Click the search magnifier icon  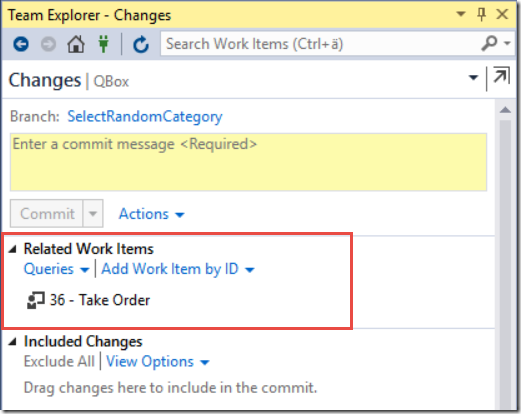coord(489,43)
